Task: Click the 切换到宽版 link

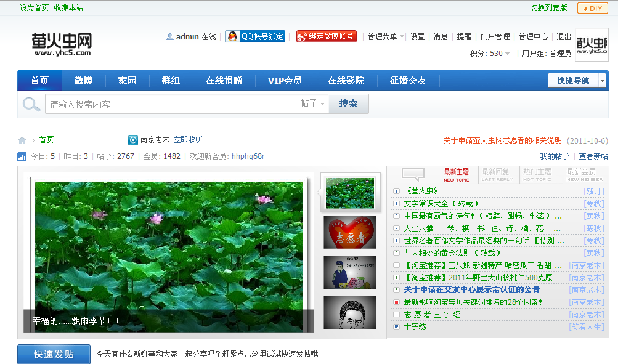Action: (x=548, y=8)
